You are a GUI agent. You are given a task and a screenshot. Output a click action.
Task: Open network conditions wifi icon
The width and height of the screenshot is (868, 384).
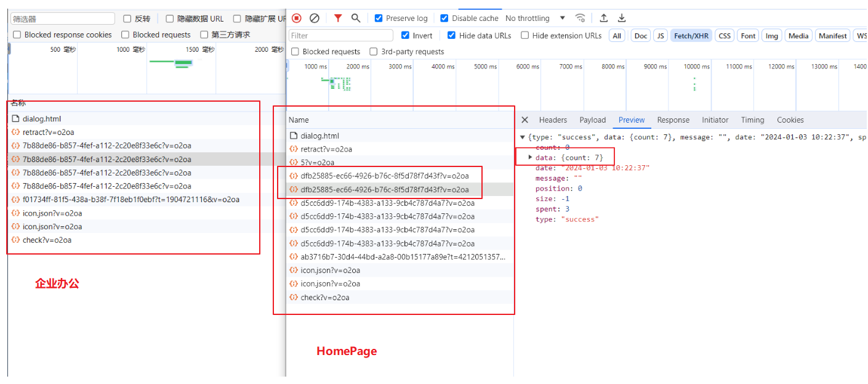580,18
